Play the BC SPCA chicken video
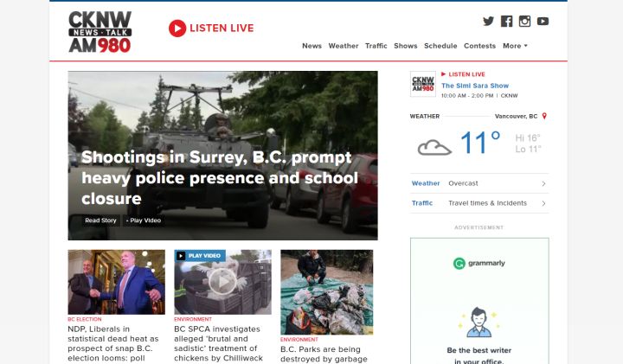Viewport: 623px width, 364px height. tap(222, 282)
